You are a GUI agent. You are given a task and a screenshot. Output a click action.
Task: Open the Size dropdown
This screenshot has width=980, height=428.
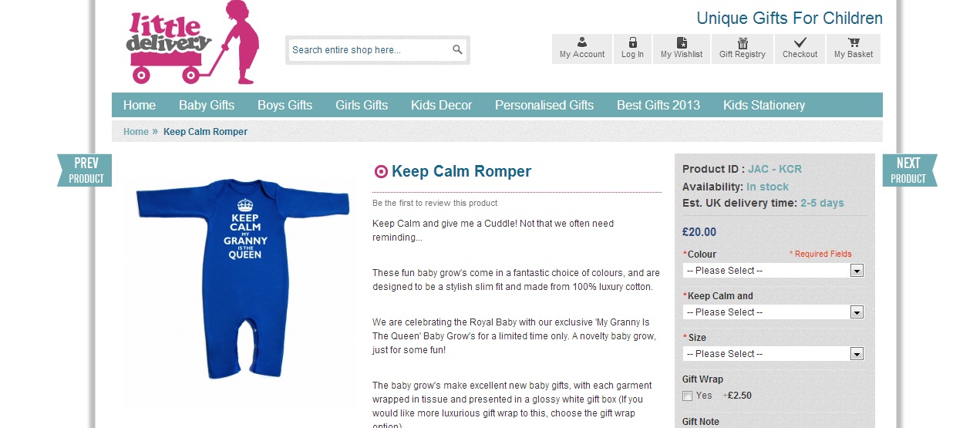click(x=773, y=354)
